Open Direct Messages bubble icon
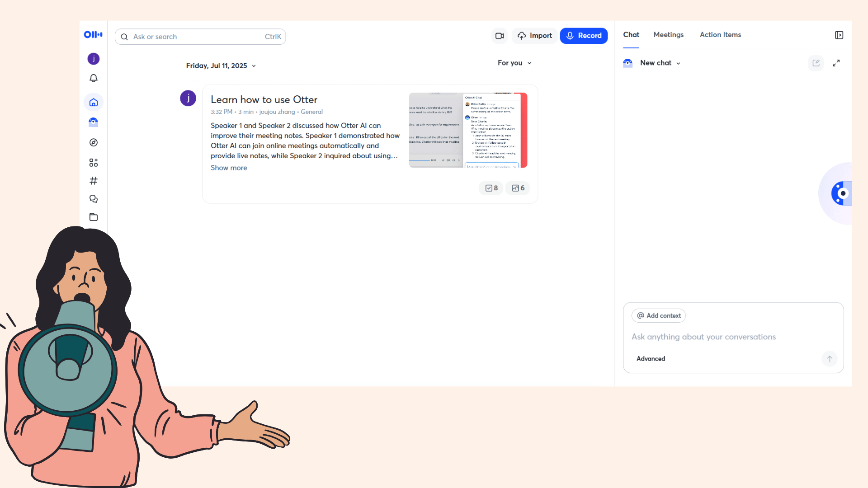The height and width of the screenshot is (488, 868). [94, 199]
